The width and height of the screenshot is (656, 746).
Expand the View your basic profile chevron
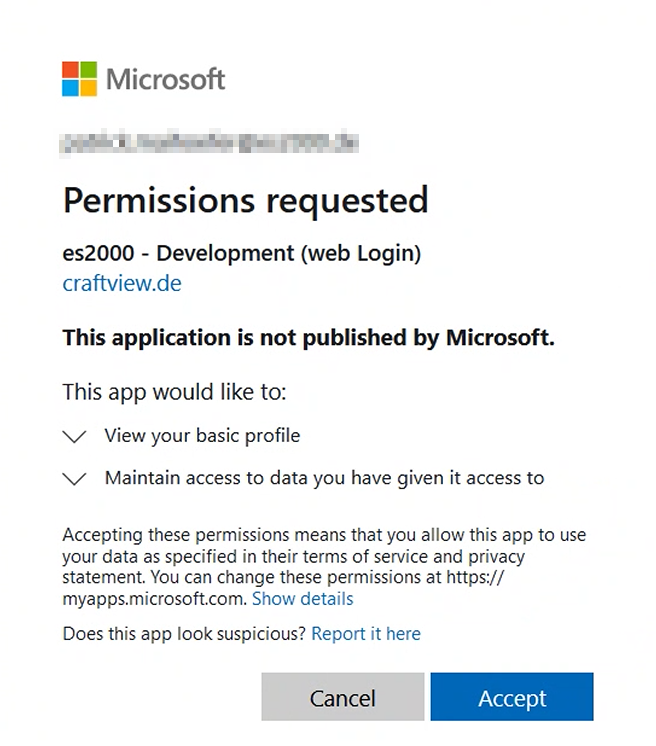click(74, 436)
